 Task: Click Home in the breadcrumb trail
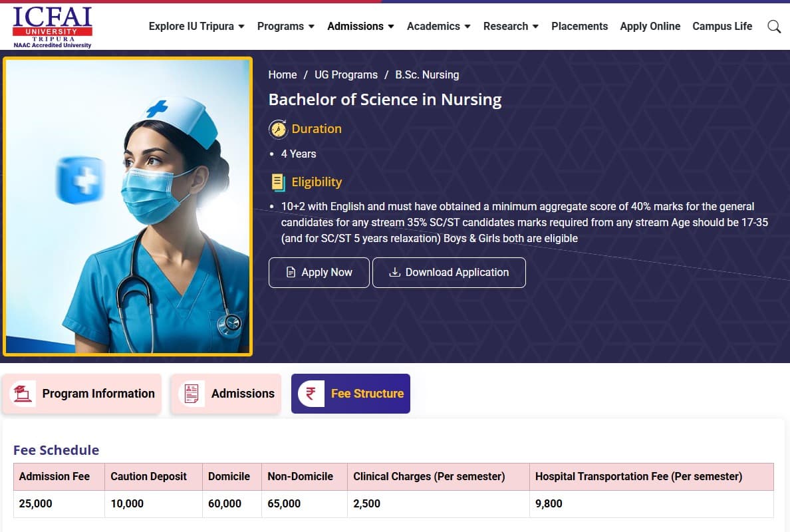pos(282,74)
